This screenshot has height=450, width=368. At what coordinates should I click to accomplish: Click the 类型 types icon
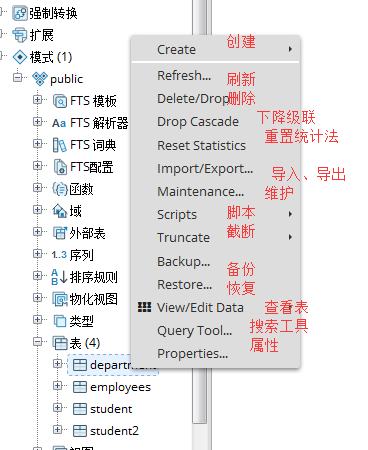point(60,321)
